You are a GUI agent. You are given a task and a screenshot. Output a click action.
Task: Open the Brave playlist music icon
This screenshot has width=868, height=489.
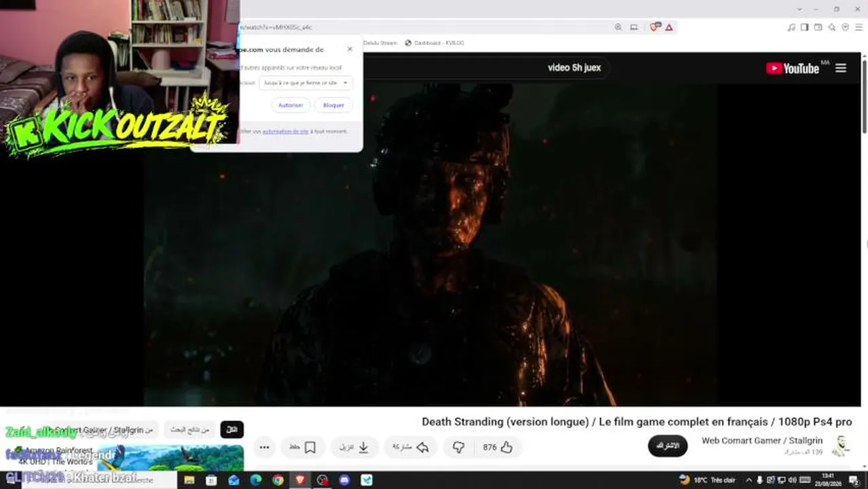click(791, 27)
